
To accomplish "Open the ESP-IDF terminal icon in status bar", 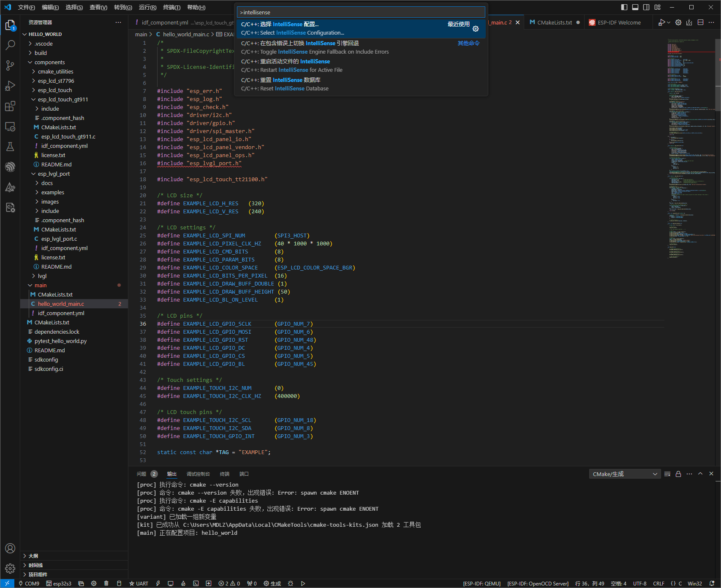I will (196, 583).
